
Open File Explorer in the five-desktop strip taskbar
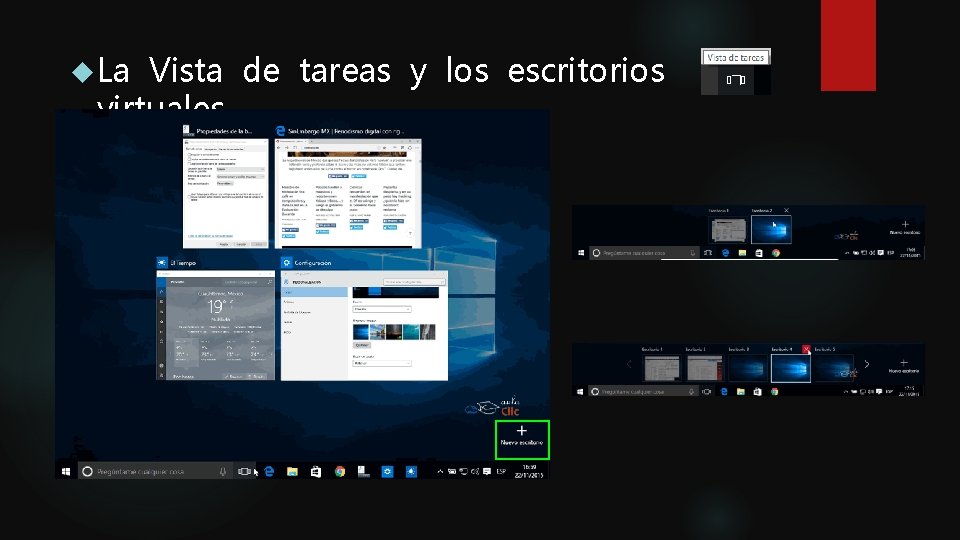[741, 391]
